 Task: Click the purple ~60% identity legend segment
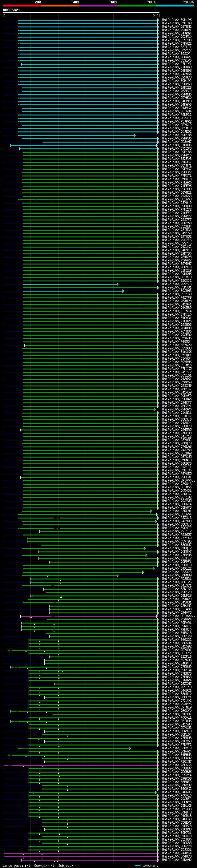[x=99, y=6]
